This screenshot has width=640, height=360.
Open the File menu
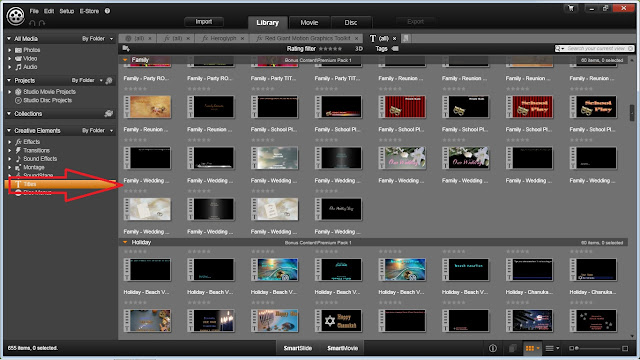click(34, 11)
